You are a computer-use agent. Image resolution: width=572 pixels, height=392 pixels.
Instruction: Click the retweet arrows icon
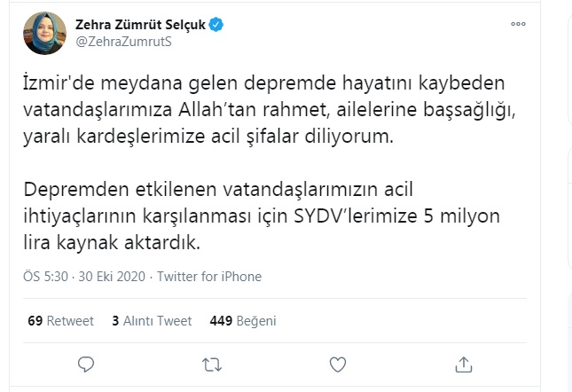[212, 364]
